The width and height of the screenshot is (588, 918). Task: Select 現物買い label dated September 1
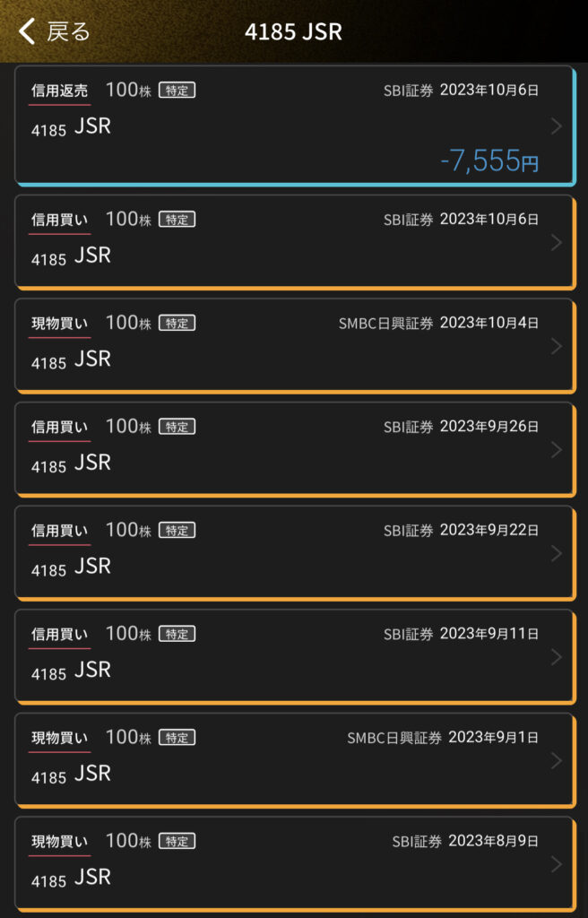pos(60,738)
